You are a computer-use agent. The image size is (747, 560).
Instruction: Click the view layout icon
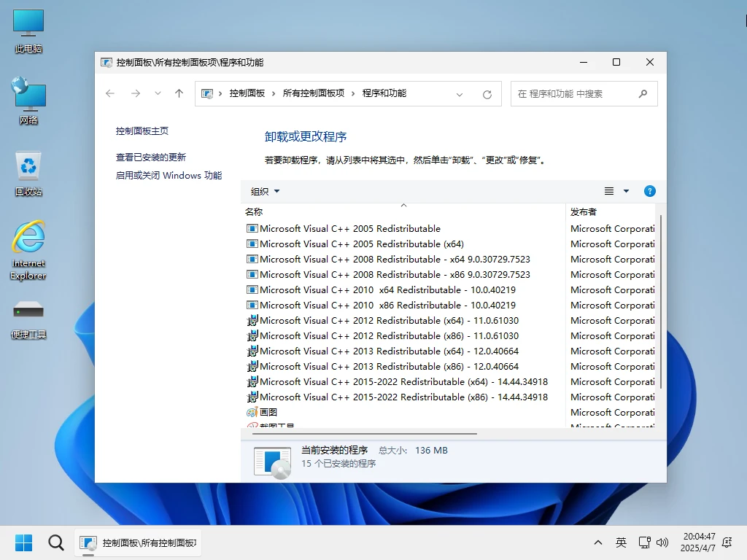coord(609,191)
